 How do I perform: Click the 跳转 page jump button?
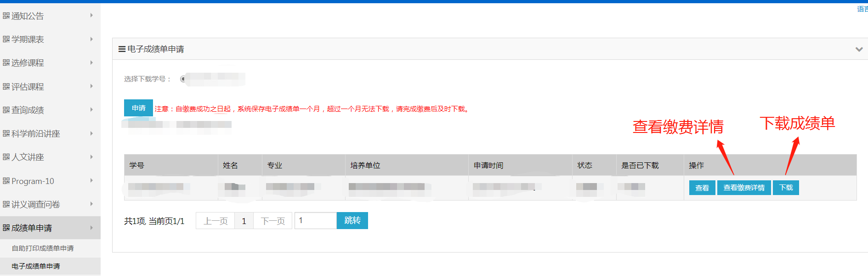(x=352, y=221)
